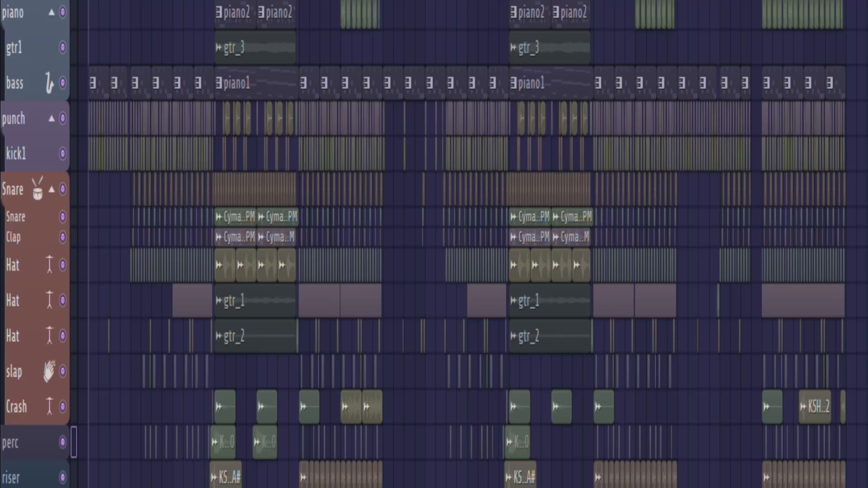Disable the Clap track mute dot
This screenshot has height=488, width=868.
pyautogui.click(x=63, y=237)
